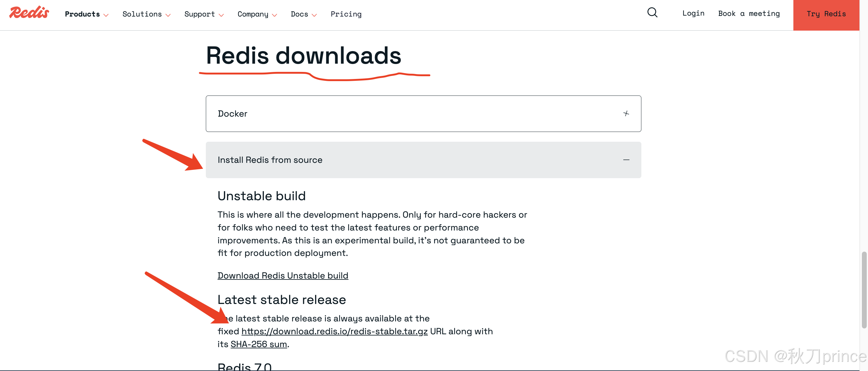Image resolution: width=868 pixels, height=371 pixels.
Task: Click the Redis logo in the header
Action: tap(29, 13)
